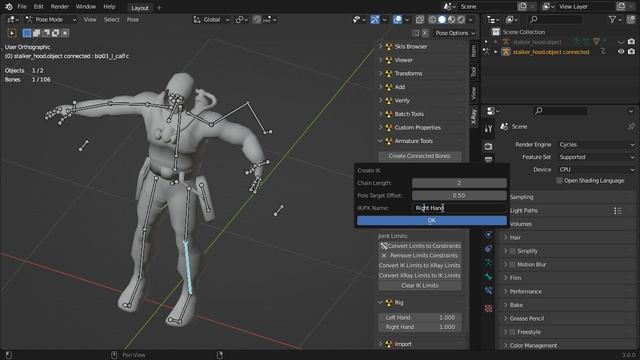640x360 pixels.
Task: Toggle gizmo visibility in viewport header
Action: click(375, 20)
